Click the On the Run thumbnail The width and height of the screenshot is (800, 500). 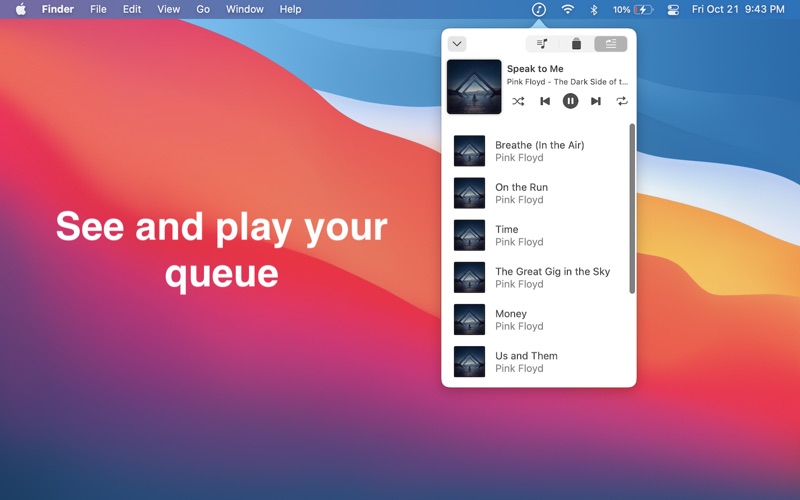(x=469, y=193)
